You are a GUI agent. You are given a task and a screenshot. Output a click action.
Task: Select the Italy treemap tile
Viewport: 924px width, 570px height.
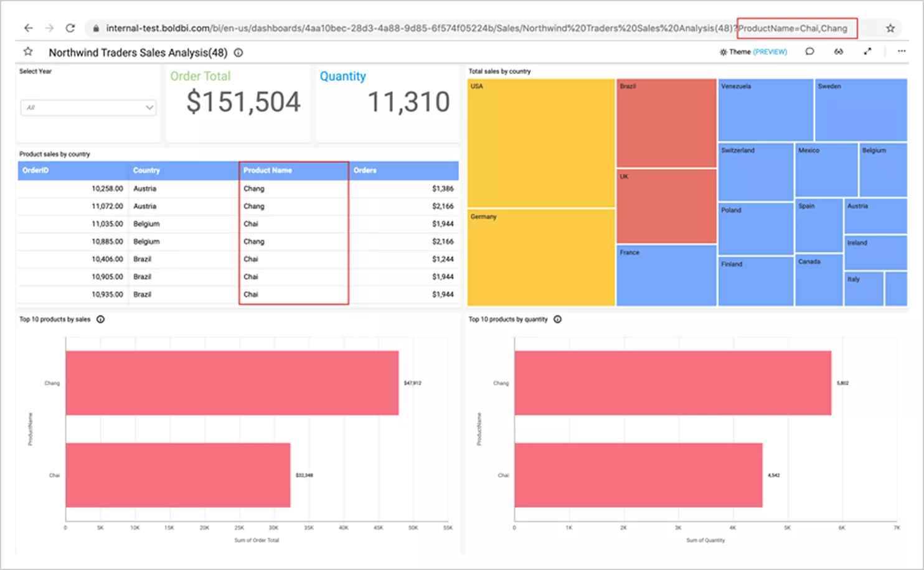point(864,289)
